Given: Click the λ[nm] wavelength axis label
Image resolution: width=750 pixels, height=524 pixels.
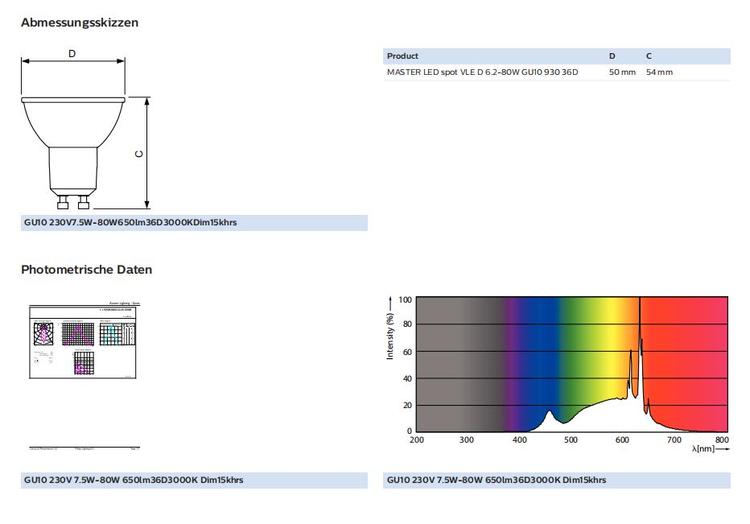Looking at the screenshot, I should pyautogui.click(x=702, y=450).
